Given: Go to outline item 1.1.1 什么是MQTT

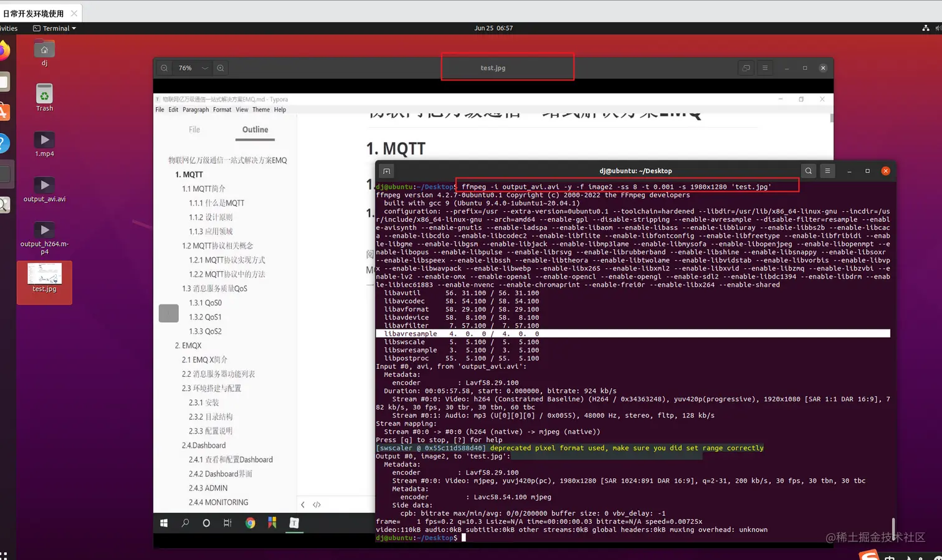Looking at the screenshot, I should pyautogui.click(x=217, y=203).
